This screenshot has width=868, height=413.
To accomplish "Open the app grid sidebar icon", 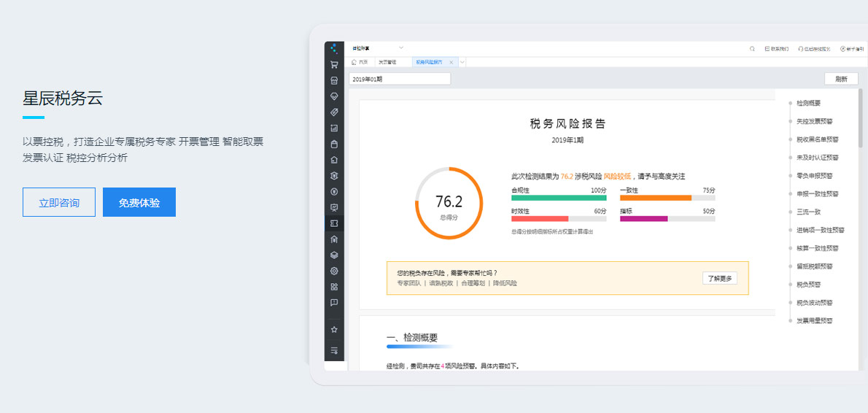I will [x=334, y=287].
